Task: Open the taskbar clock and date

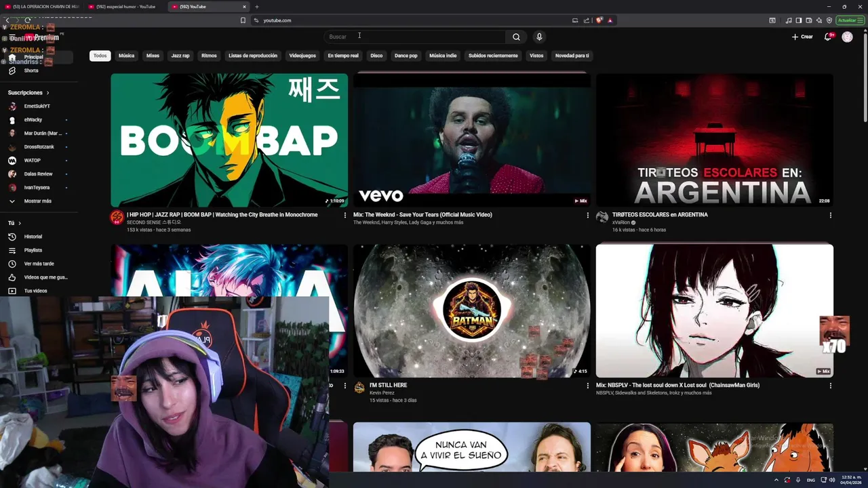Action: [850, 480]
